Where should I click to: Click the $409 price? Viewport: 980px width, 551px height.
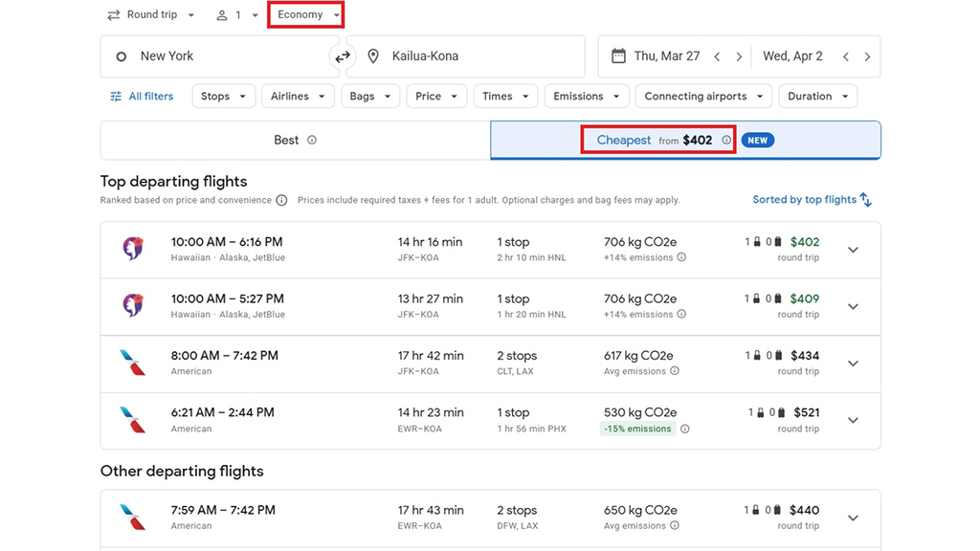(x=804, y=298)
